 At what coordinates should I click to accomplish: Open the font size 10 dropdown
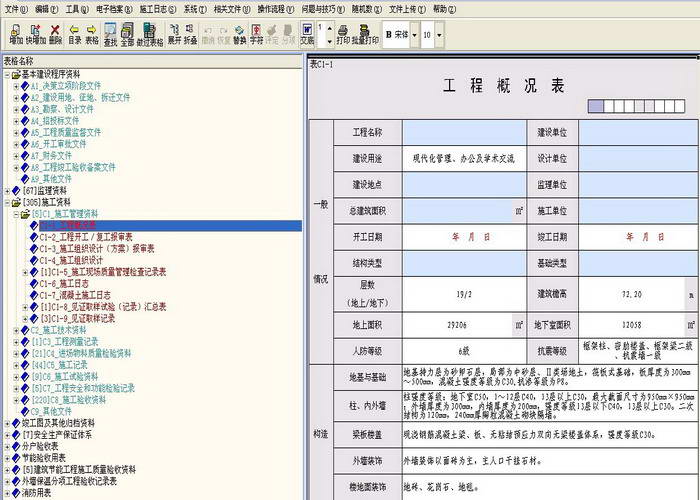click(439, 35)
